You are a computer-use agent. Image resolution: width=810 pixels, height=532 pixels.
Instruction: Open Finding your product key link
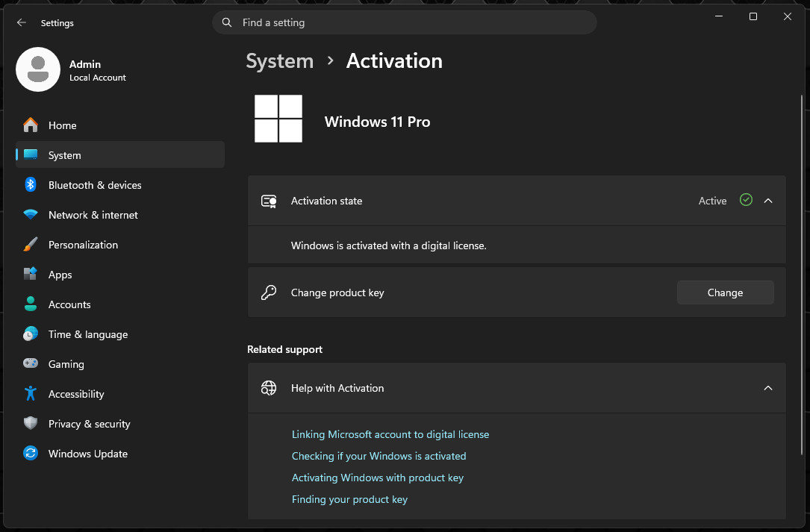(x=349, y=499)
